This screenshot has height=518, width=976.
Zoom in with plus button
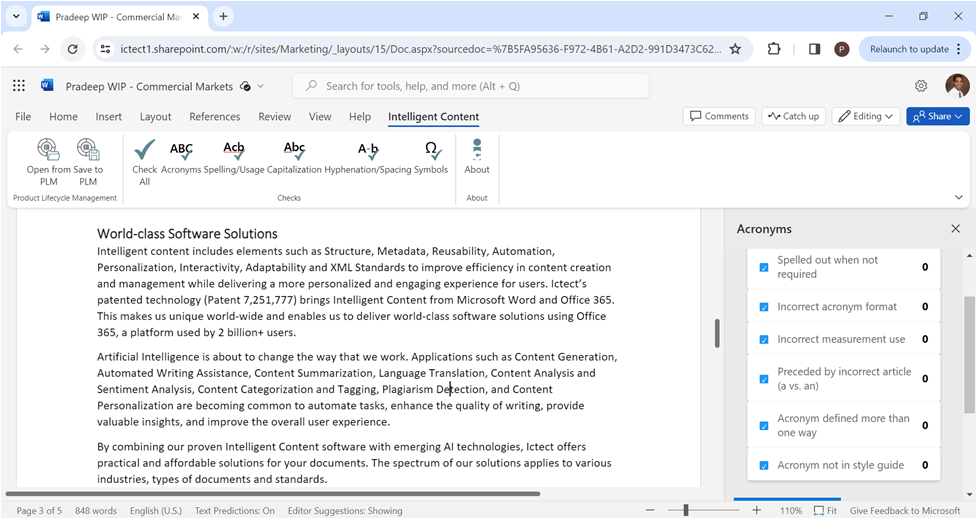click(756, 511)
